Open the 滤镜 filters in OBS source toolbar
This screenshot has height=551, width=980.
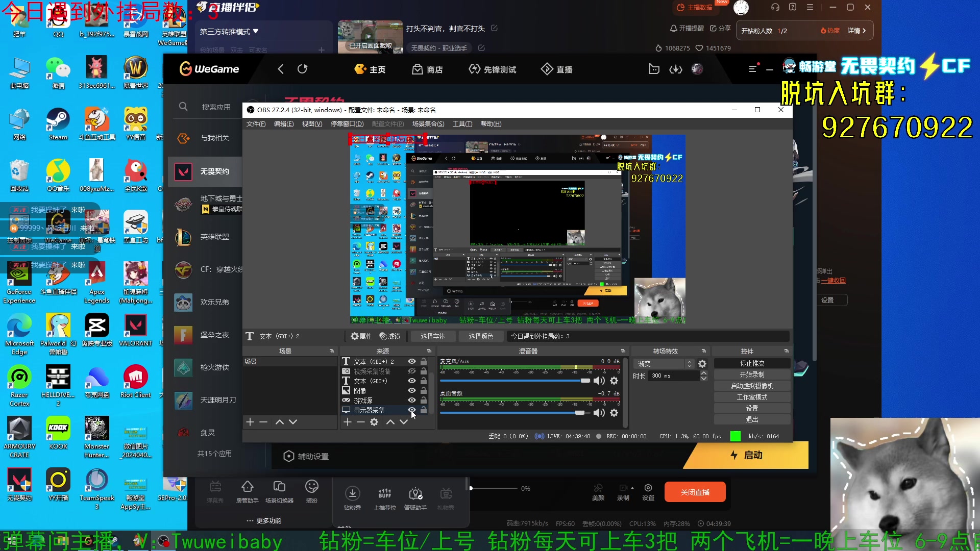(390, 336)
